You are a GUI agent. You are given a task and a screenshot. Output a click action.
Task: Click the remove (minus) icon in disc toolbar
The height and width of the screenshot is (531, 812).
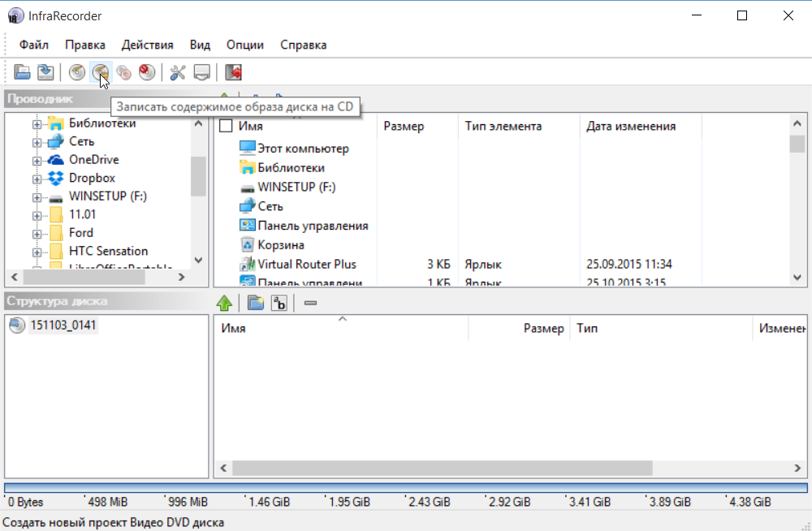click(311, 303)
